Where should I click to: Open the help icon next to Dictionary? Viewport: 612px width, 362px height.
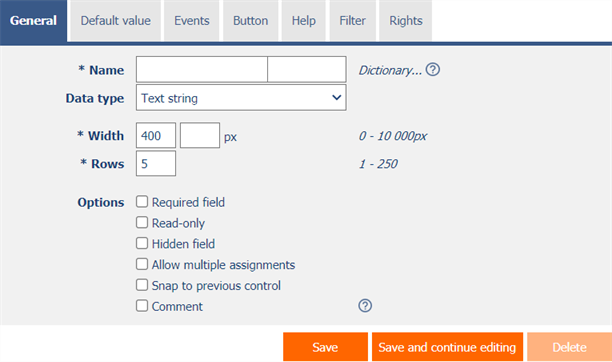point(432,70)
